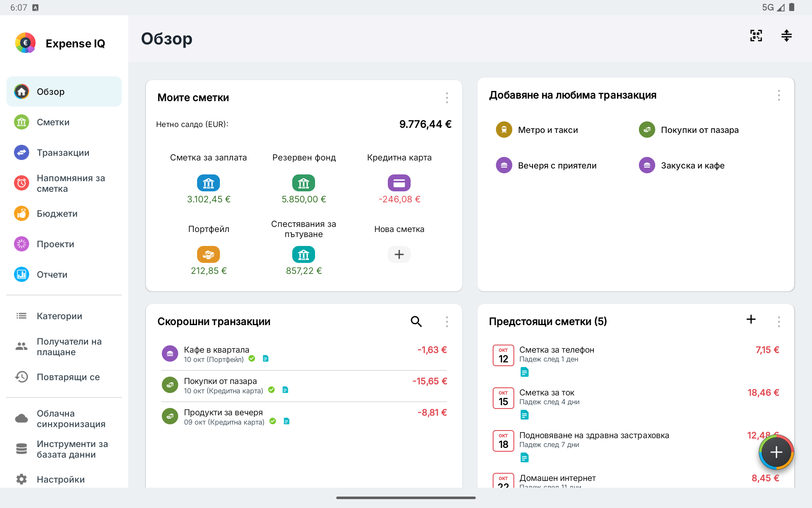Open Сметка за ток upcoming bill
Viewport: 812px width, 508px height.
click(636, 403)
